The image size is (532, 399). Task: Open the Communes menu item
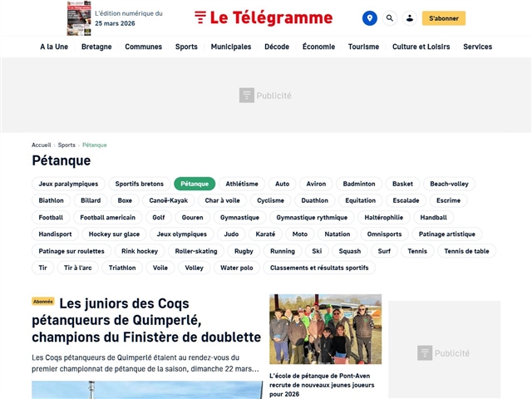click(144, 47)
